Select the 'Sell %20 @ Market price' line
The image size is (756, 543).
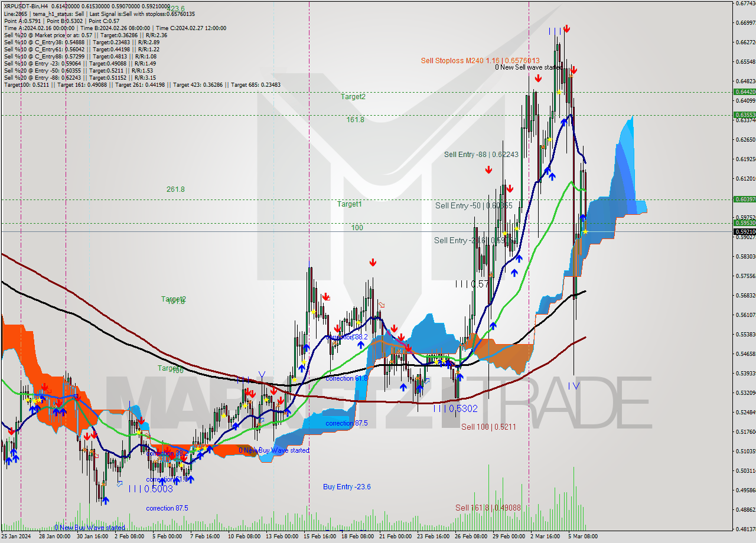(x=86, y=35)
